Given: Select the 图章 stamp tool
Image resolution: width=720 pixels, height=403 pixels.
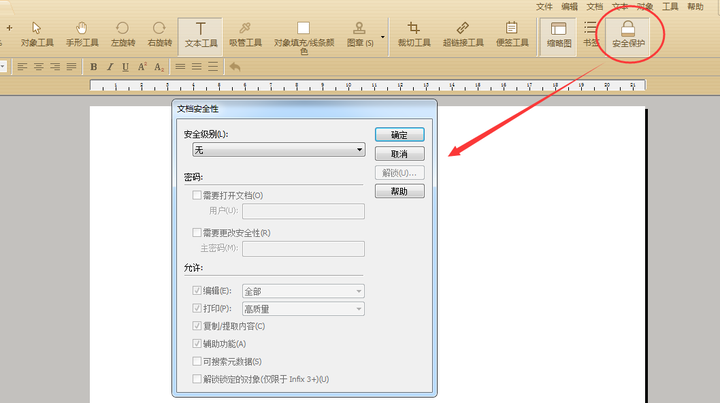Looking at the screenshot, I should [x=360, y=35].
